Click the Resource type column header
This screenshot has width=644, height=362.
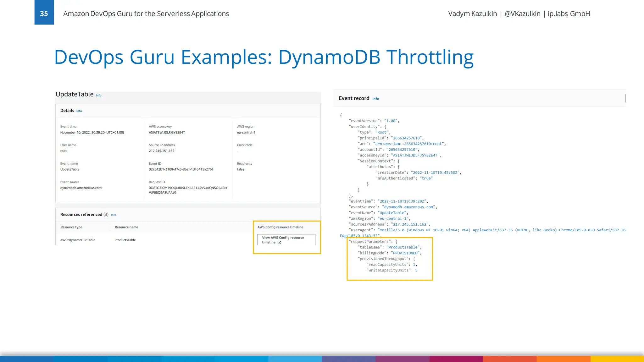71,227
